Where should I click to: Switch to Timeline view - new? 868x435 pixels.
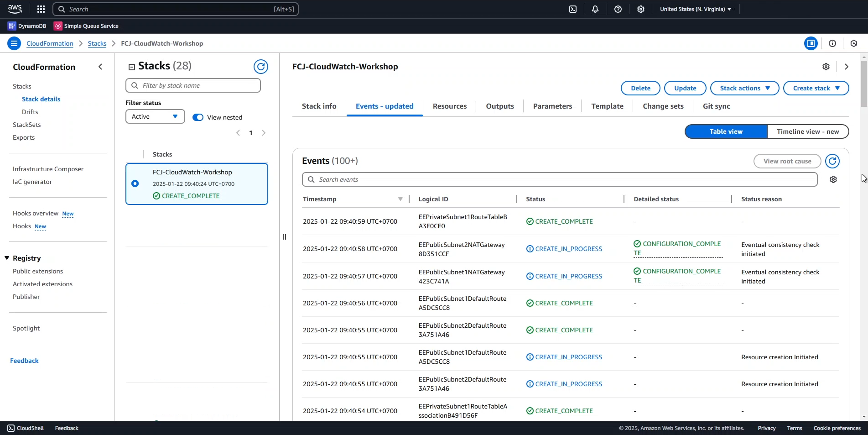[808, 131]
